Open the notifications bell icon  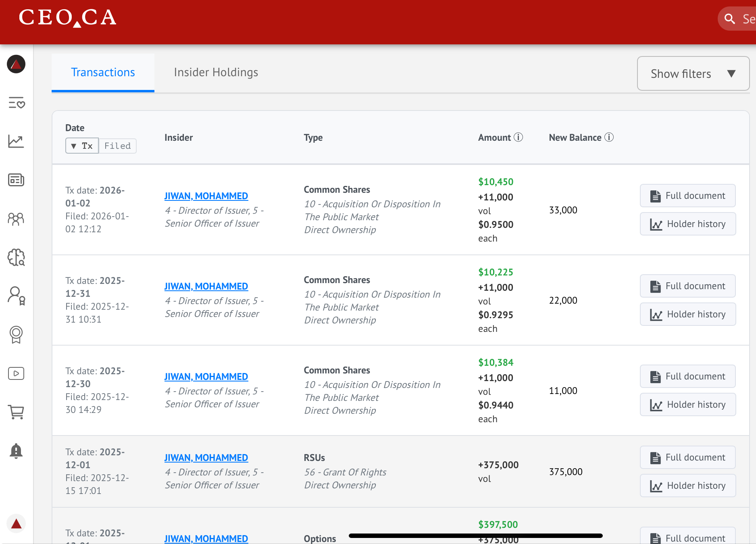pos(16,451)
